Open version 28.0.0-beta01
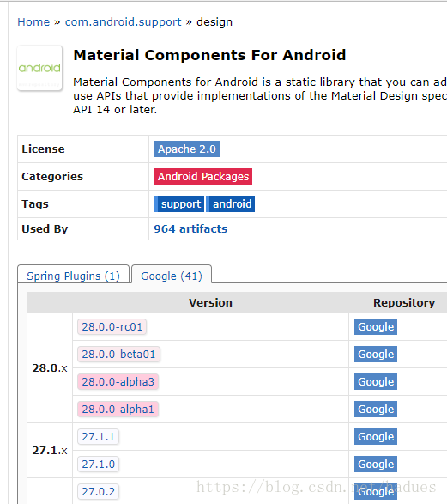 [118, 355]
